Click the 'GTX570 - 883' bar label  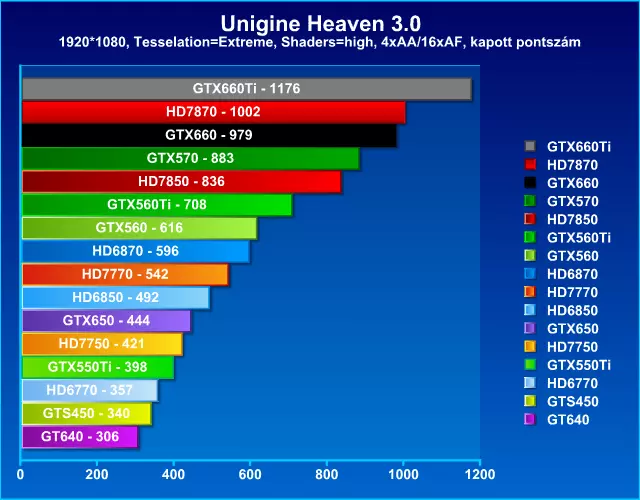tap(190, 158)
